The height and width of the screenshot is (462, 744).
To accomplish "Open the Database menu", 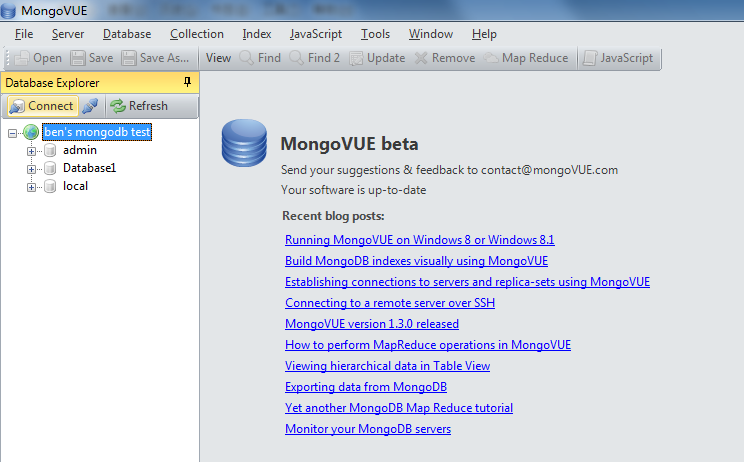I will pos(127,34).
